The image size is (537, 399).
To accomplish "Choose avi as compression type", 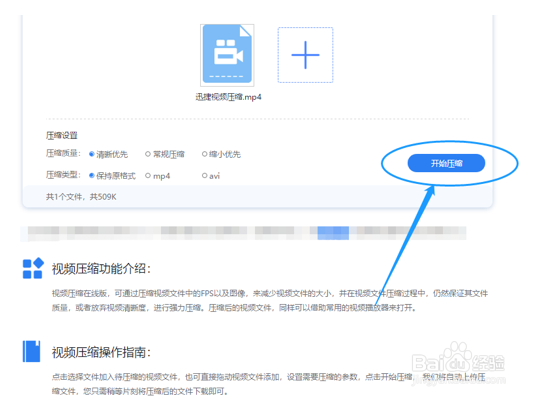I will 211,176.
